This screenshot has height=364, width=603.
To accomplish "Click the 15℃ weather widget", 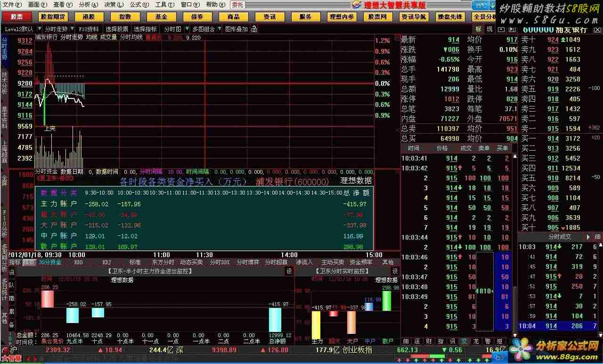I will click(x=482, y=5).
